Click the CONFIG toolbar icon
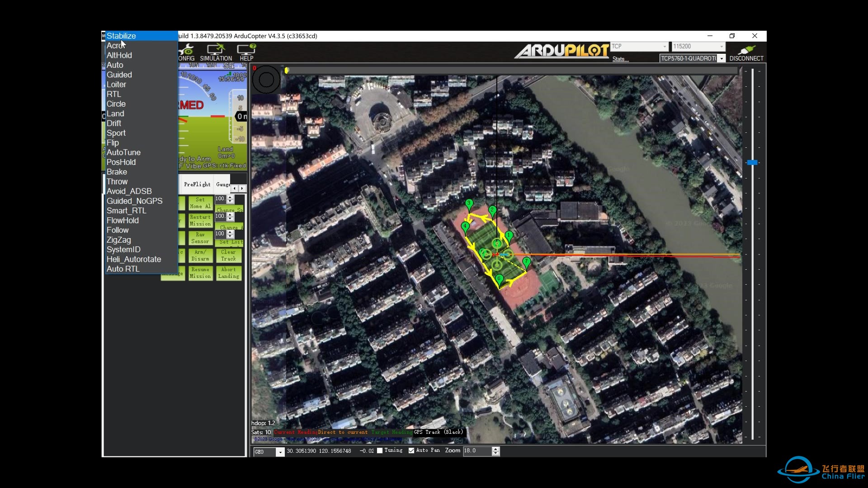The height and width of the screenshot is (488, 868). 185,53
